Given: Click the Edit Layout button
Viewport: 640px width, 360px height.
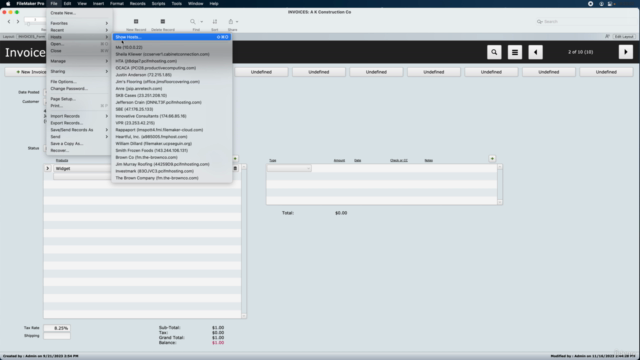Looking at the screenshot, I should (x=624, y=37).
